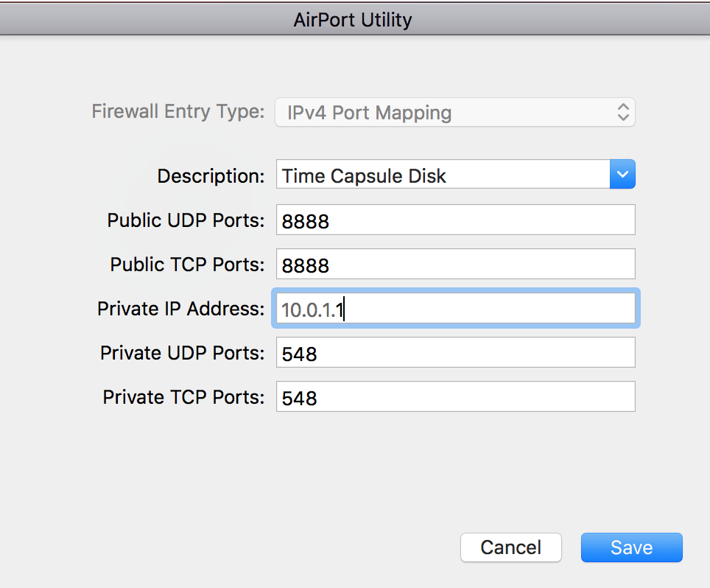Click the Private TCP Ports input box
Image resolution: width=710 pixels, height=588 pixels.
pos(455,397)
